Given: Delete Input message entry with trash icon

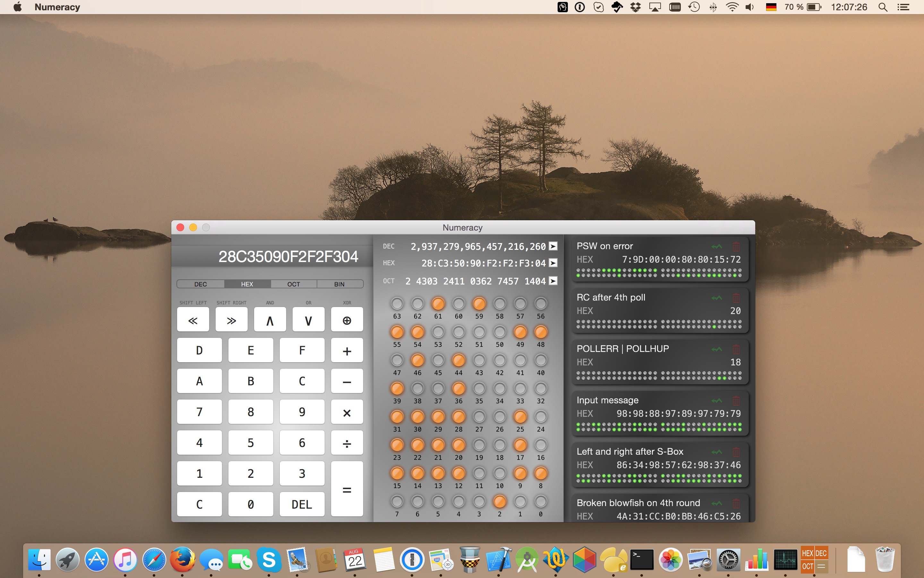Looking at the screenshot, I should [x=736, y=401].
